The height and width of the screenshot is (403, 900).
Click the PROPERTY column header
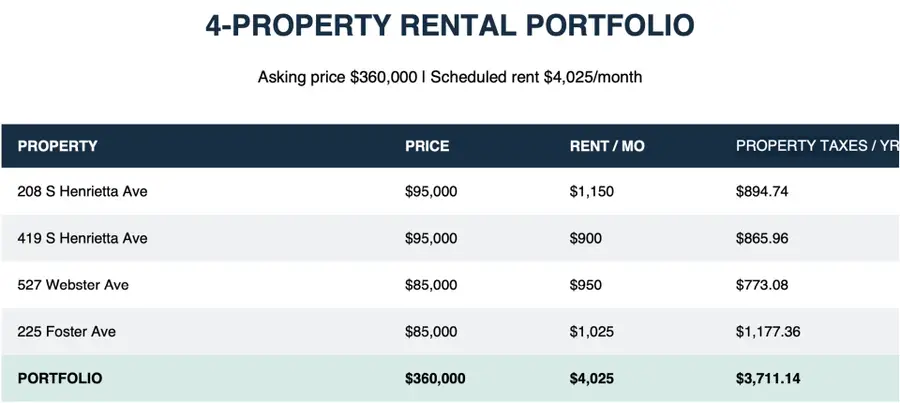click(57, 146)
